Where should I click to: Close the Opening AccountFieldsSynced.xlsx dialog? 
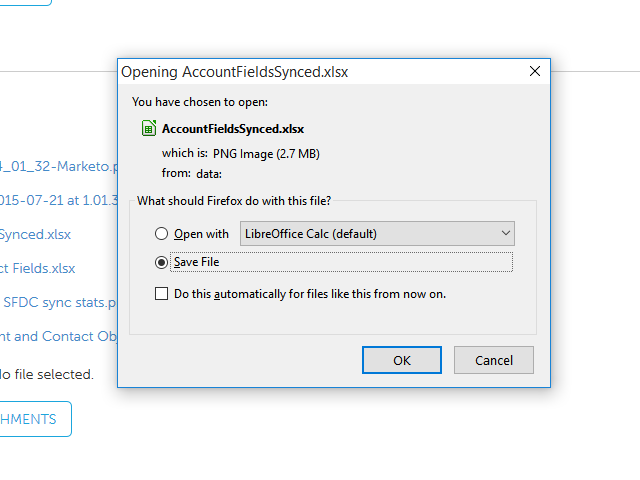[x=535, y=72]
